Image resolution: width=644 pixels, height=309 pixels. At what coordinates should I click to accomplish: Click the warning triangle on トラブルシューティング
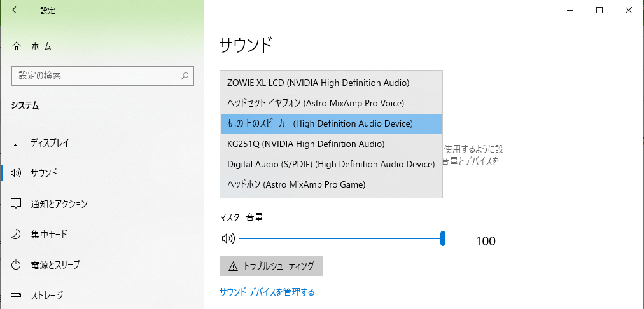[233, 266]
